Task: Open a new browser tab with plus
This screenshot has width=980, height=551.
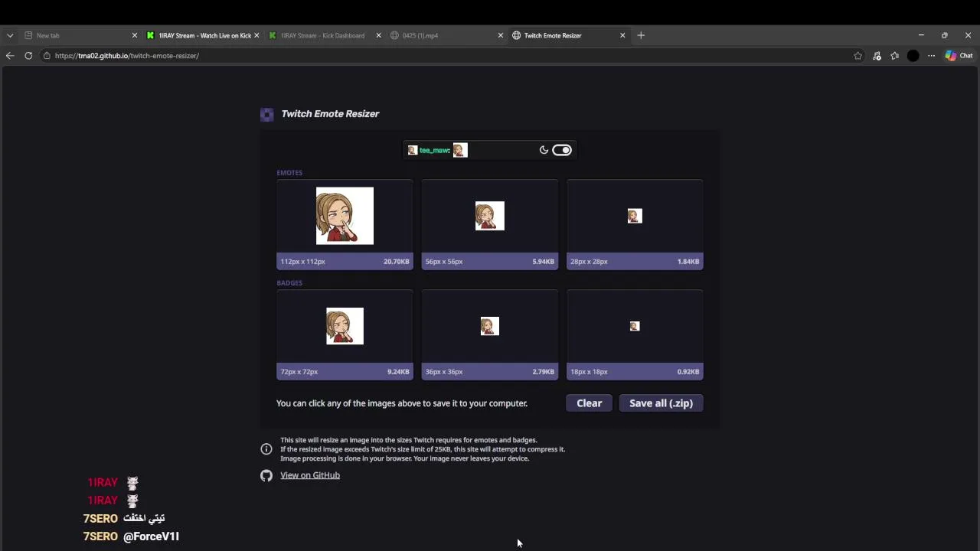Action: (641, 35)
